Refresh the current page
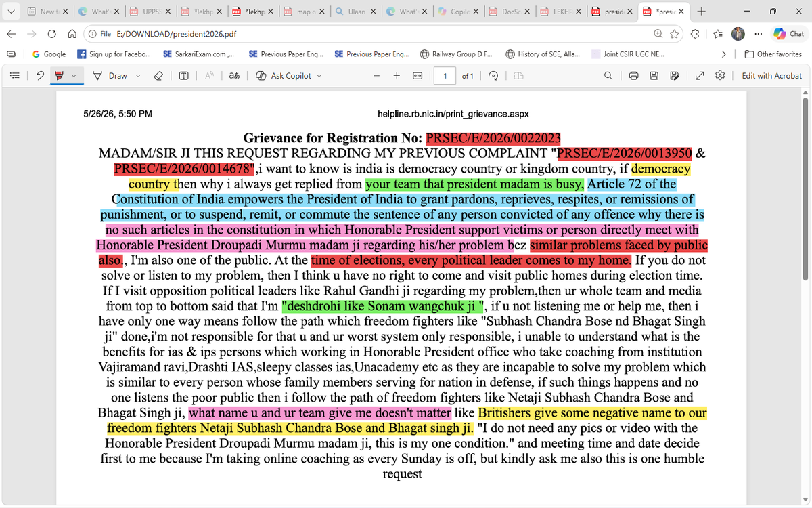 tap(52, 34)
